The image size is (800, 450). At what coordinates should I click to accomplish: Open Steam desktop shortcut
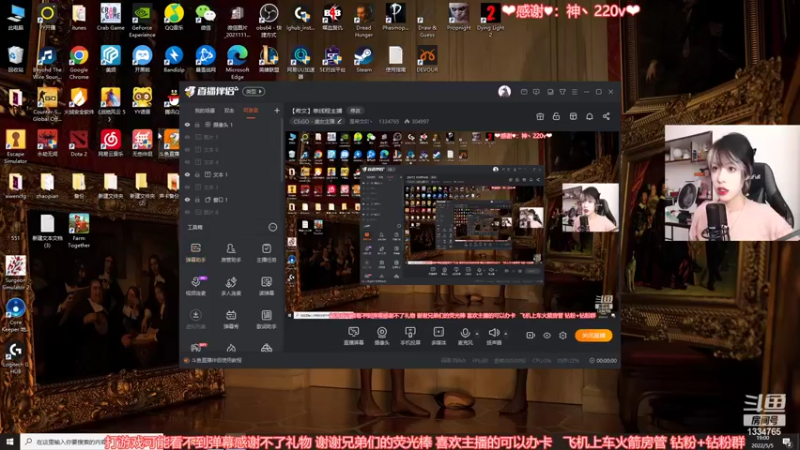(364, 59)
